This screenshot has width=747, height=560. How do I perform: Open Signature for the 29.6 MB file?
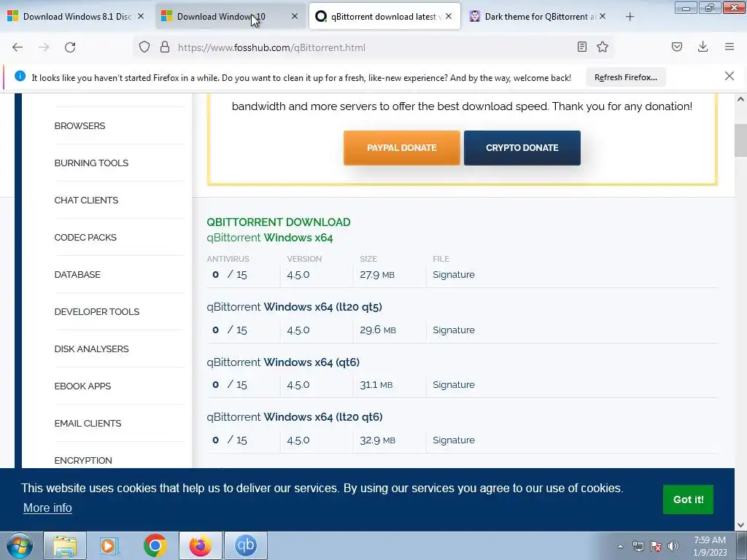tap(454, 330)
